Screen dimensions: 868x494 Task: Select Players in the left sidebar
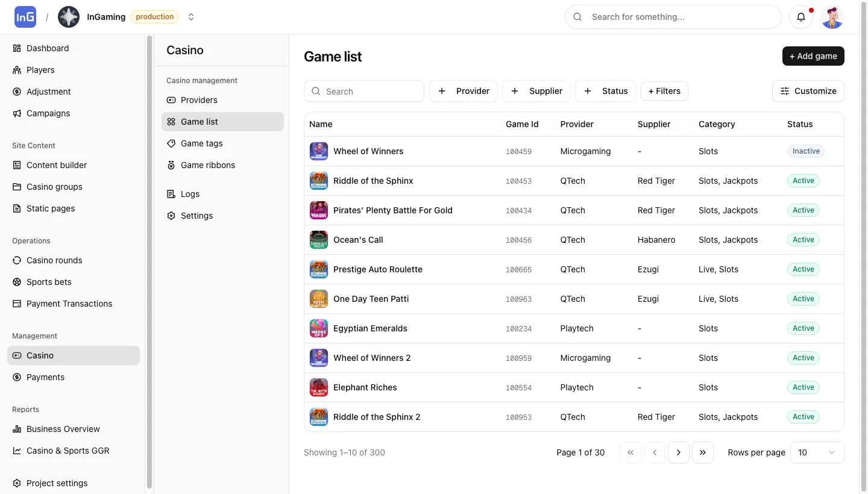(40, 70)
